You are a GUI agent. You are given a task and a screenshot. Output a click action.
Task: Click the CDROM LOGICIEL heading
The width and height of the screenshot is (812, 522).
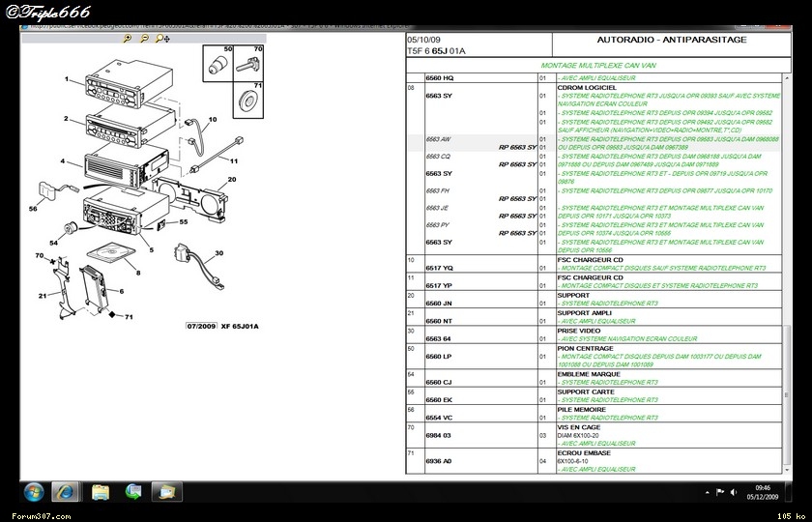pyautogui.click(x=587, y=88)
